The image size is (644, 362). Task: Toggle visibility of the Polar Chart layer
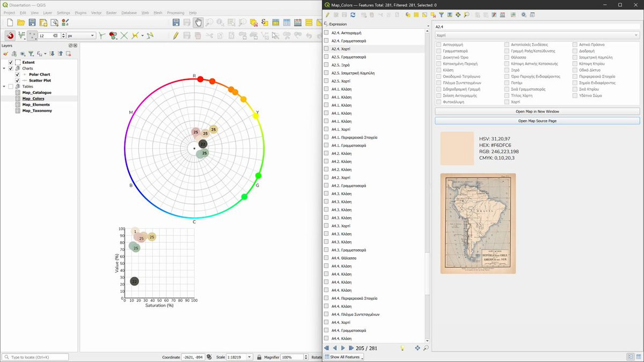[18, 75]
